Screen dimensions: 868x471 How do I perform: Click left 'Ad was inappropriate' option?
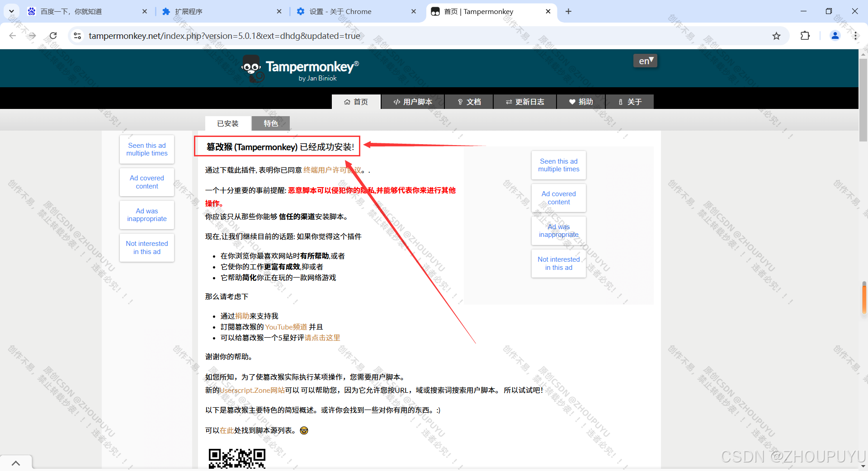147,215
